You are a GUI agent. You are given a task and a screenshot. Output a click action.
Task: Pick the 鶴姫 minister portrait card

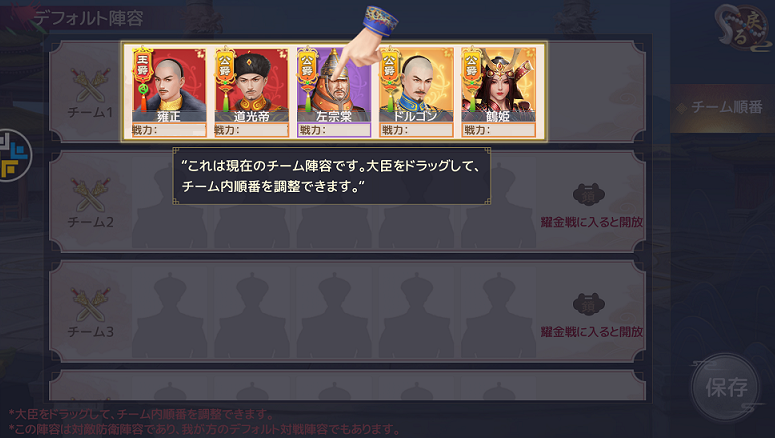click(498, 92)
